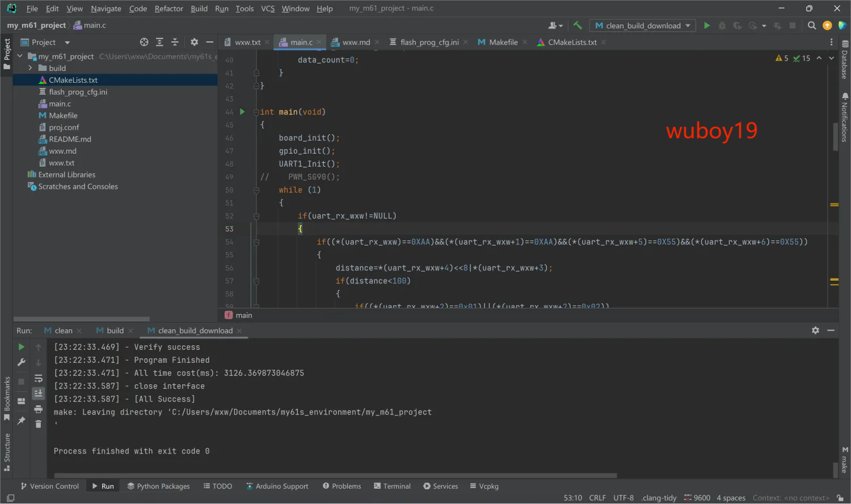Hide the Run tool window
851x504 pixels.
(x=831, y=331)
